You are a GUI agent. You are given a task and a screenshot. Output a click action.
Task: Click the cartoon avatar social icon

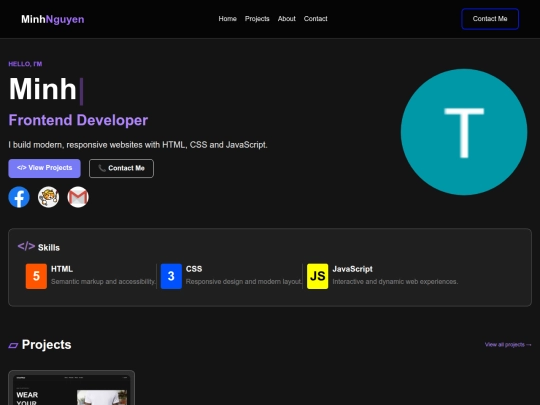coord(48,197)
